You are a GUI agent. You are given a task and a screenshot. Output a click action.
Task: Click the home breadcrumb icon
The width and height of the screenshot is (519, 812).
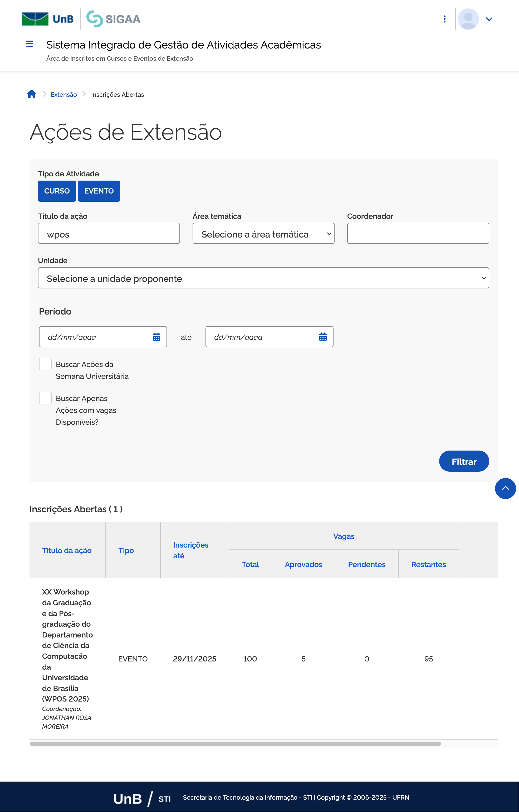pyautogui.click(x=32, y=94)
